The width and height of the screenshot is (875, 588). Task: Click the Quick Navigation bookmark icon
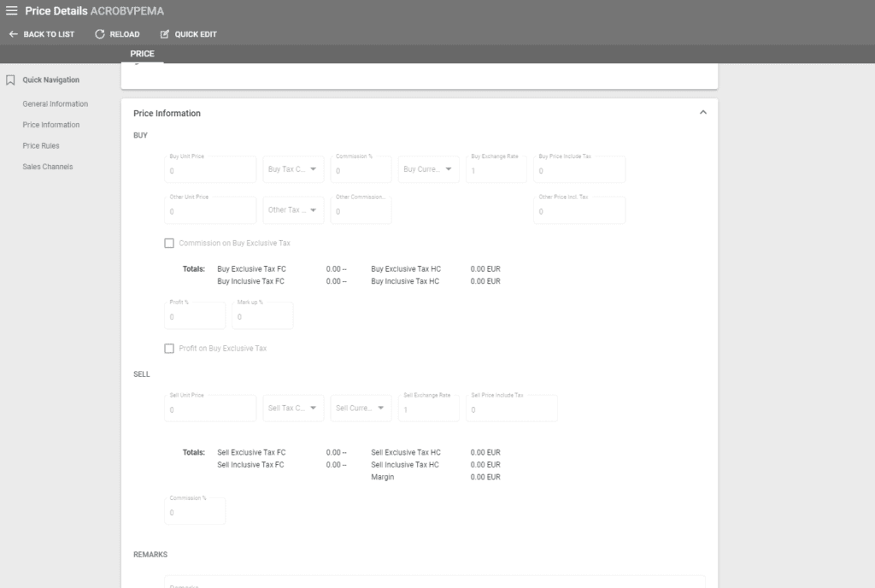point(10,80)
